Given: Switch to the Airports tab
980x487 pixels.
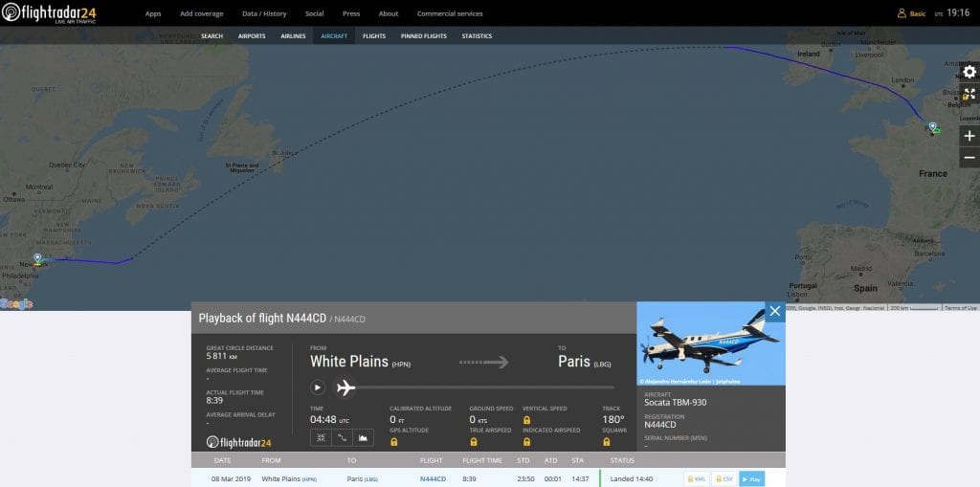Looking at the screenshot, I should click(252, 36).
